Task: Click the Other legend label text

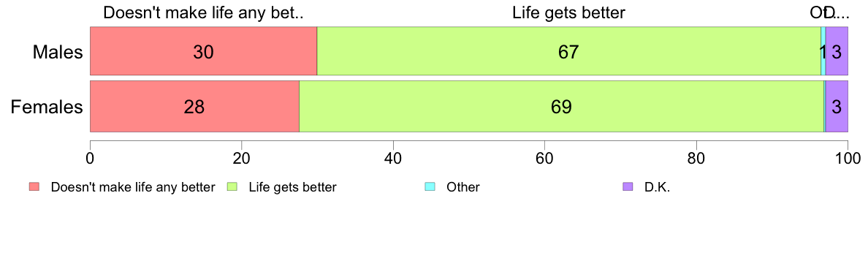Action: point(462,187)
